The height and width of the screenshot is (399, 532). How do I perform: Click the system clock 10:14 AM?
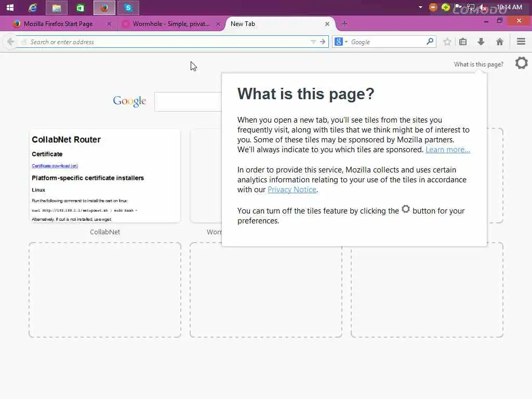pyautogui.click(x=509, y=7)
